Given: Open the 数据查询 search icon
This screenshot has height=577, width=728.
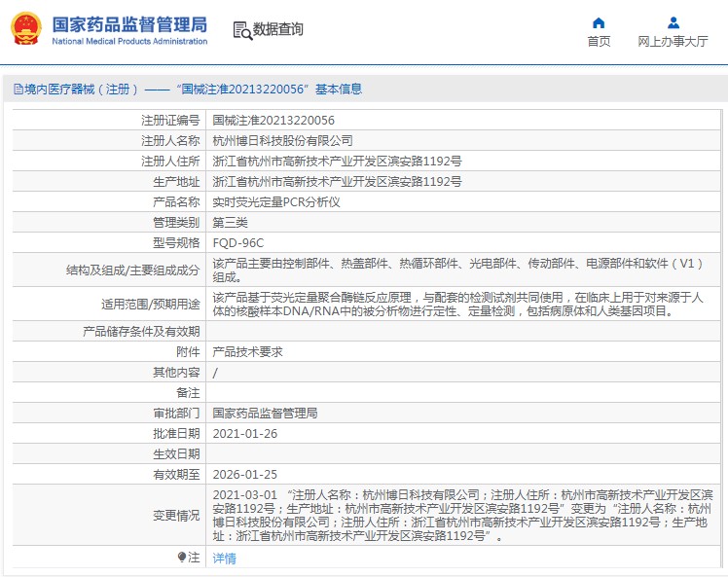Looking at the screenshot, I should (x=242, y=30).
